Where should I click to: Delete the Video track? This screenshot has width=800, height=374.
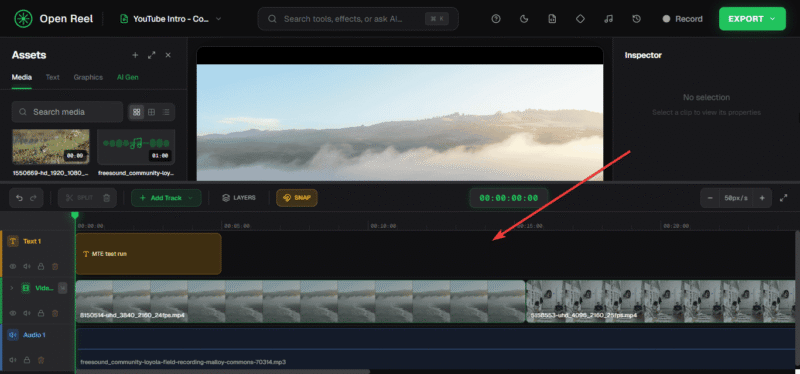click(55, 313)
